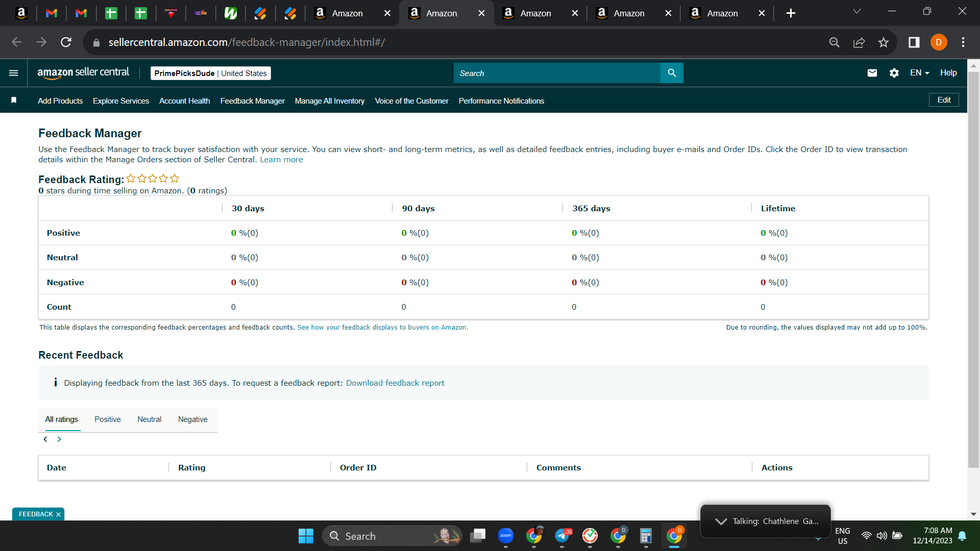Viewport: 980px width, 551px height.
Task: Follow the Learn more link
Action: coord(281,160)
